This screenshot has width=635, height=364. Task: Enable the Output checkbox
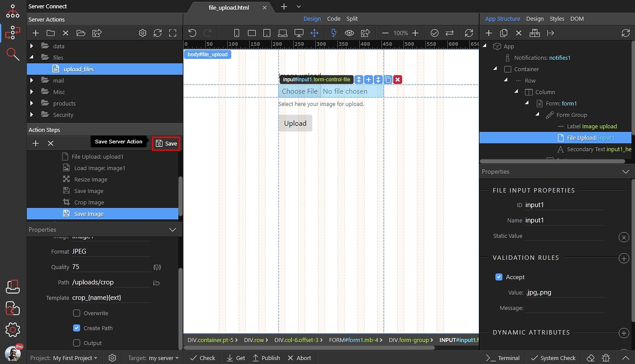coord(77,343)
